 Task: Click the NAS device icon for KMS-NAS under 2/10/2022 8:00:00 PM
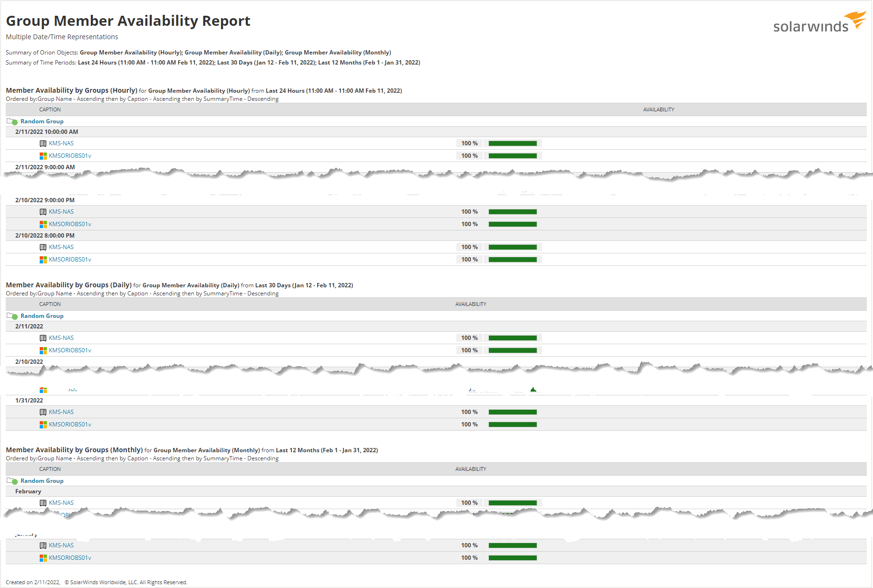coord(43,247)
